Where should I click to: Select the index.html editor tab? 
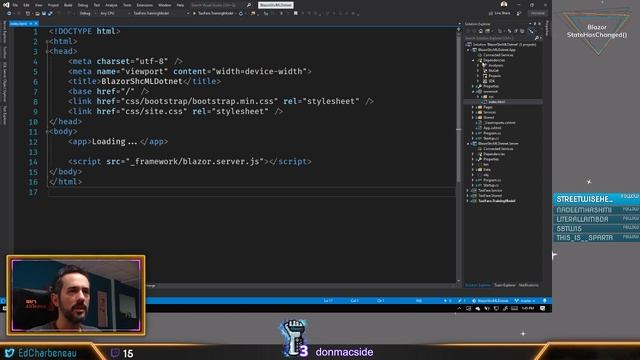(x=18, y=24)
